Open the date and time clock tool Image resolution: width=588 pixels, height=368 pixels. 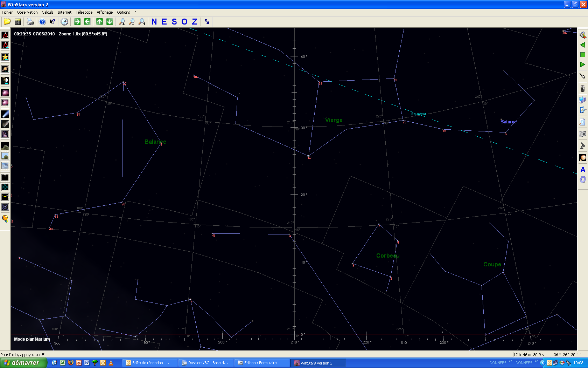coord(64,22)
